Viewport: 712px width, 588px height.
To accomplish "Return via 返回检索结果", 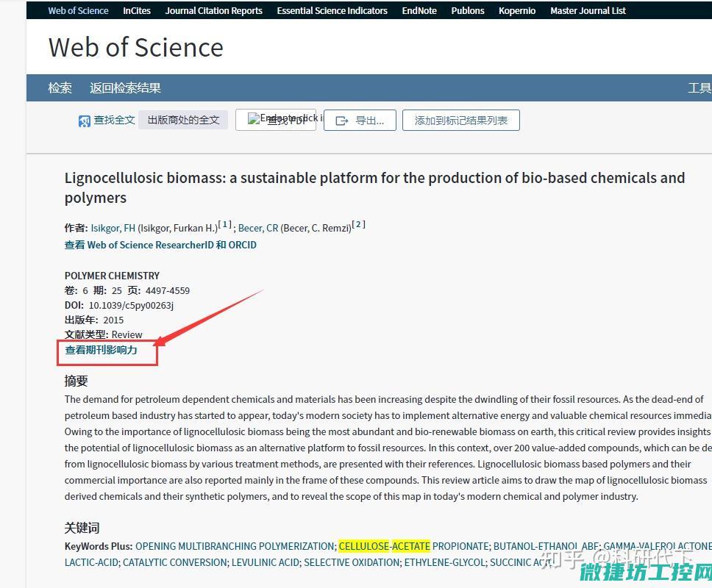I will 125,87.
